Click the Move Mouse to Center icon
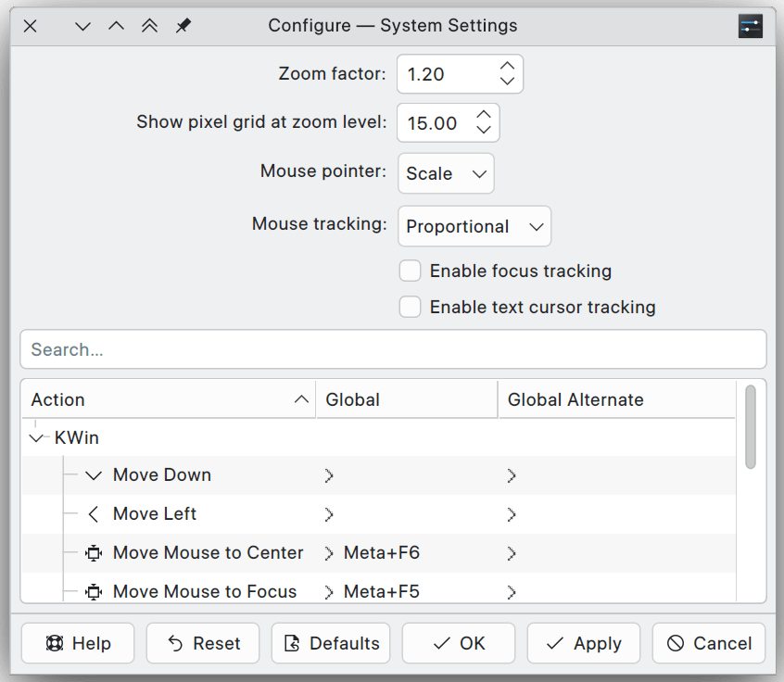This screenshot has width=784, height=682. coord(94,553)
